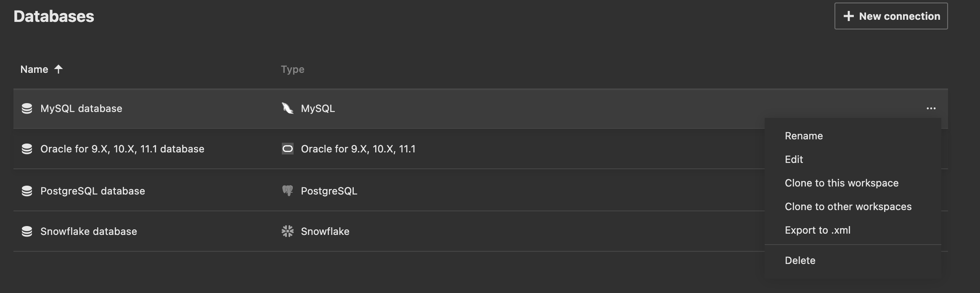Click the Name column header
This screenshot has width=980, height=293.
[x=34, y=69]
